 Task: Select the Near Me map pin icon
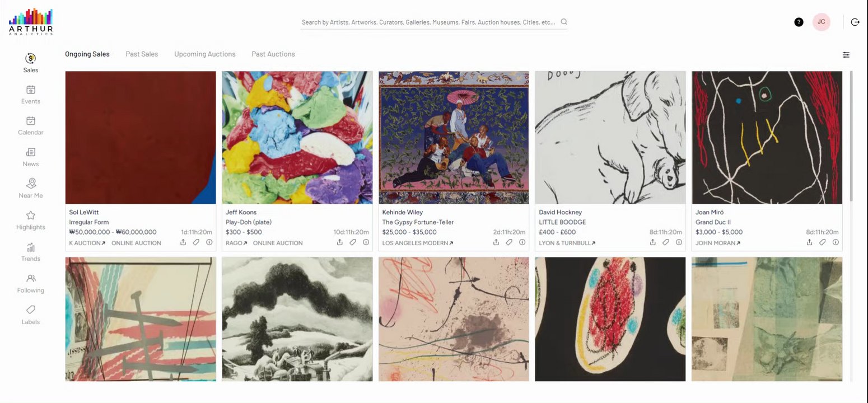point(31,184)
